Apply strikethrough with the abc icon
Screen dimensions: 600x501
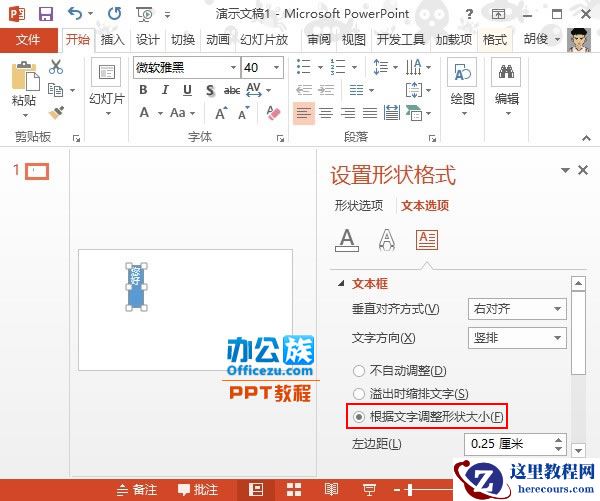(232, 90)
